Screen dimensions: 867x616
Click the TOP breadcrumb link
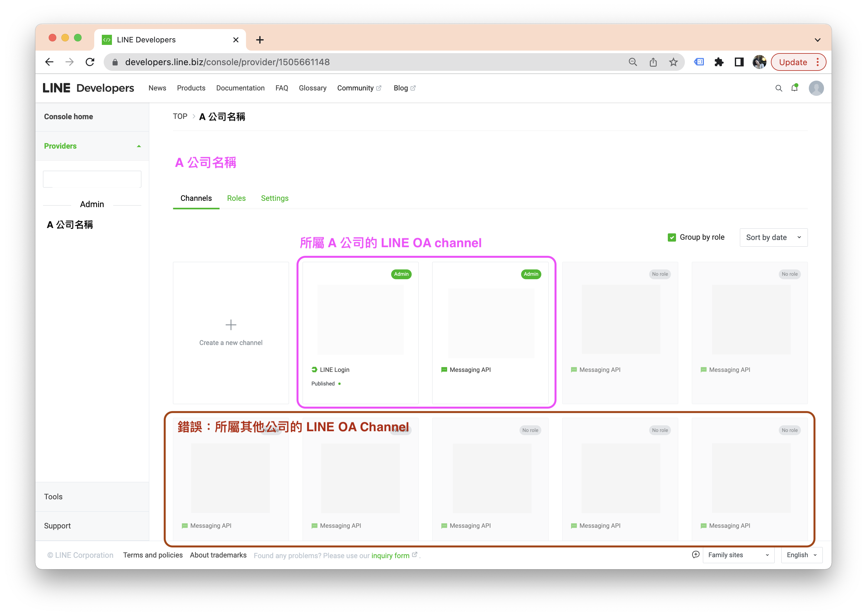pos(180,116)
